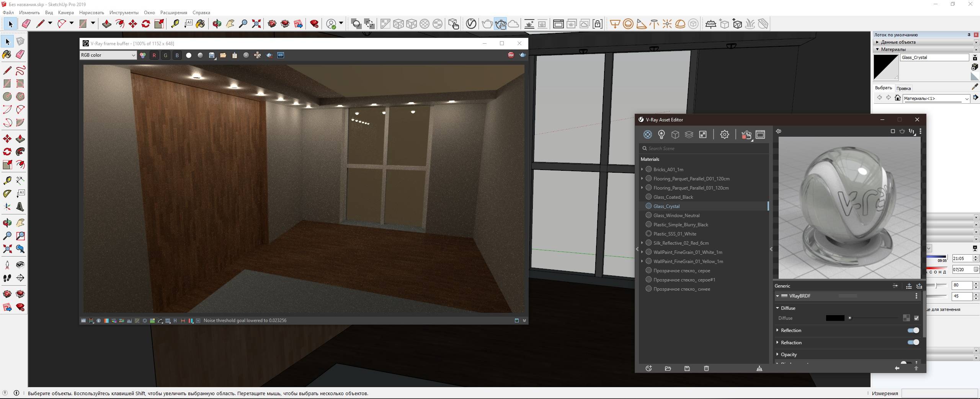Click the Glass_Crystal material name field
Viewport: 980px width, 399px height.
934,57
